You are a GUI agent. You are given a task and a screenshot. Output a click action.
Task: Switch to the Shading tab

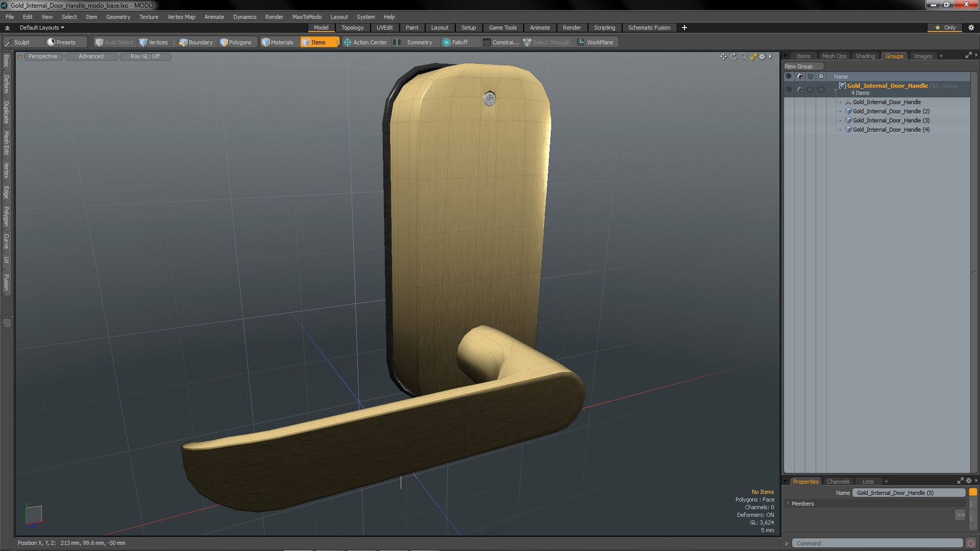point(865,56)
